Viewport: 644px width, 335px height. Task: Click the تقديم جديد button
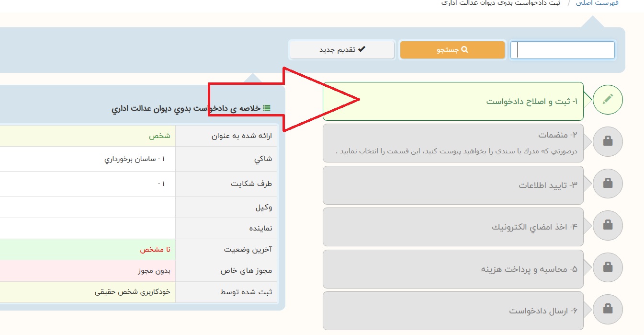pos(342,50)
